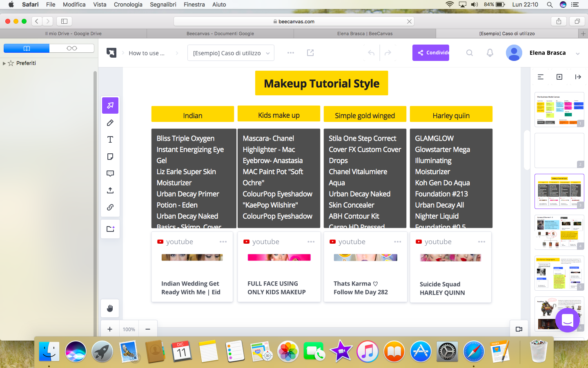Click the video call camera icon
This screenshot has width=588, height=368.
(519, 329)
